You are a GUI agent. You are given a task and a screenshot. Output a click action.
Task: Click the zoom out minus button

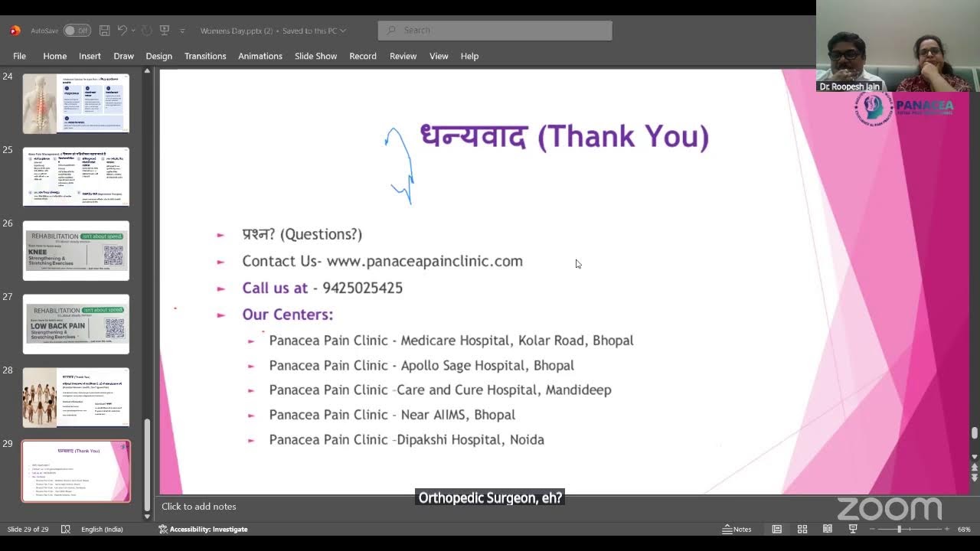tap(871, 530)
